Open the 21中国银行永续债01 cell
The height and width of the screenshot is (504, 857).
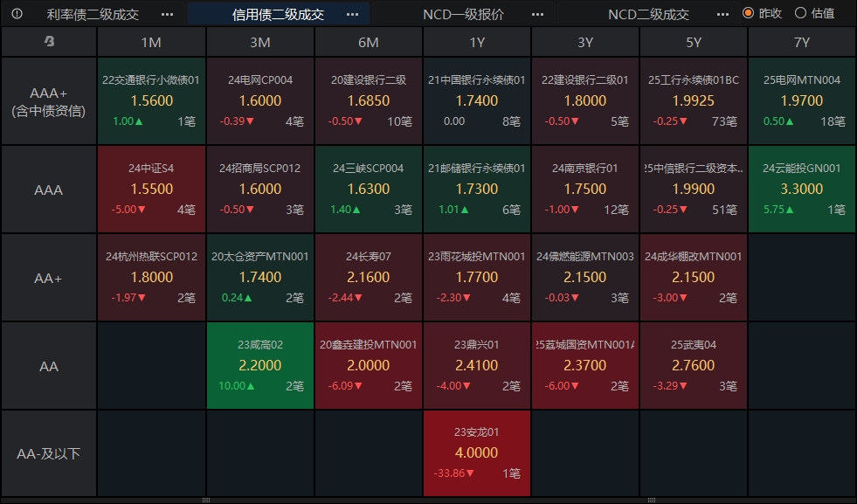pos(477,101)
